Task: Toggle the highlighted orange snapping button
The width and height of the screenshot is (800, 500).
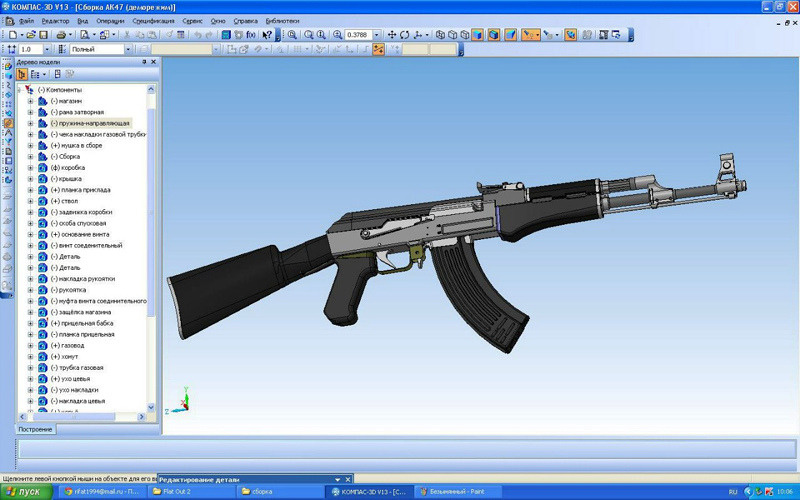Action: [378, 49]
